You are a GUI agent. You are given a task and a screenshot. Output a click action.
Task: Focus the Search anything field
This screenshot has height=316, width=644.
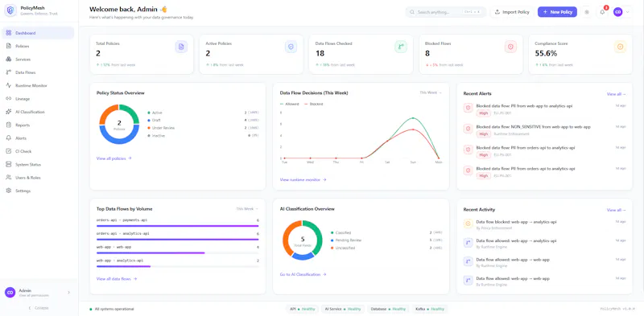[x=446, y=12]
